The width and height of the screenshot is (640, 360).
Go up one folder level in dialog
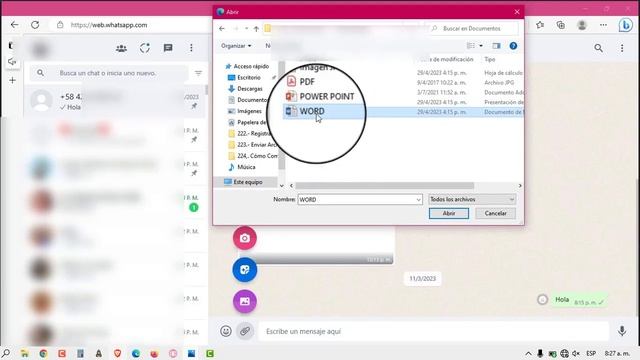[x=256, y=29]
